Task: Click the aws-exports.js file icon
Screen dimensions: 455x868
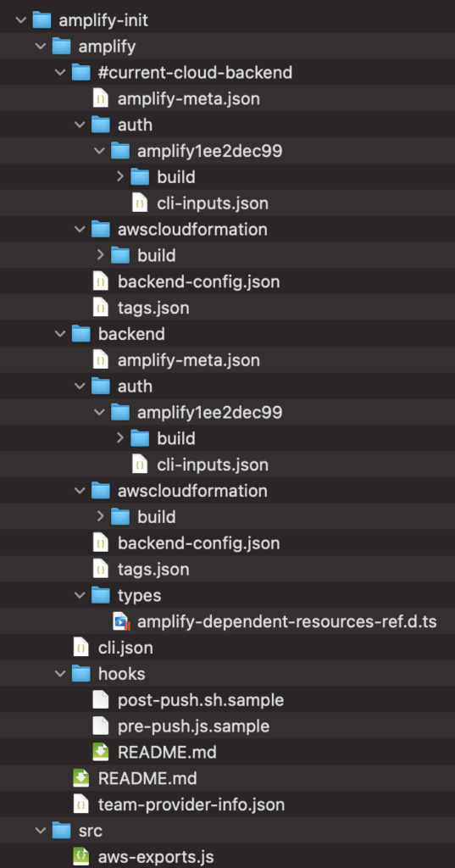Action: click(x=80, y=856)
